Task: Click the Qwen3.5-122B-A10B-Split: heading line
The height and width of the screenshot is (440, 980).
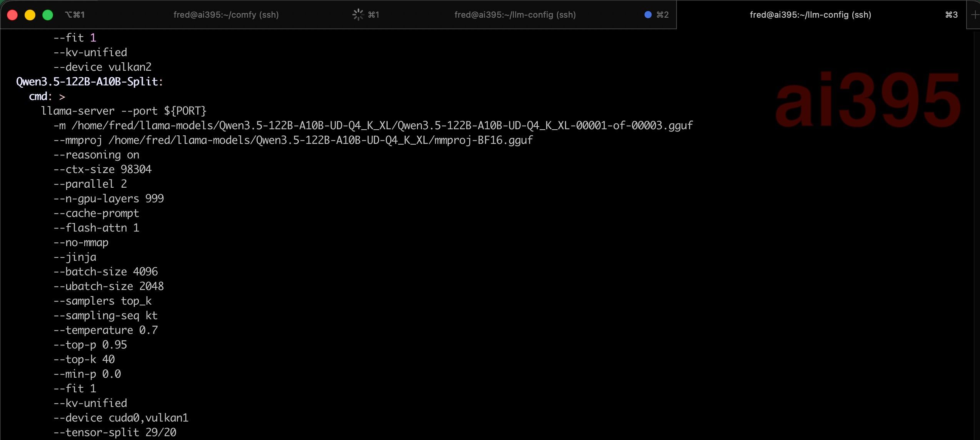Action: pyautogui.click(x=90, y=82)
